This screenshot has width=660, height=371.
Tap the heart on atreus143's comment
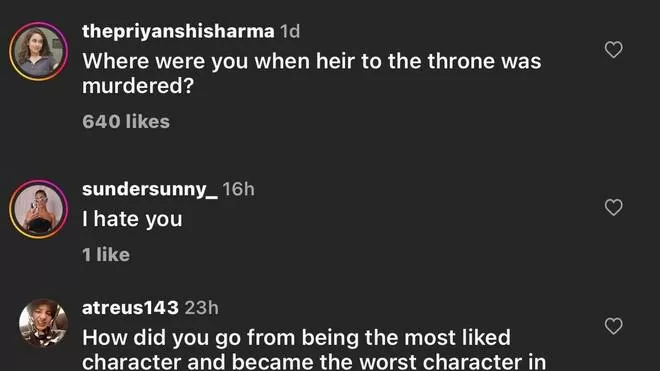pyautogui.click(x=613, y=326)
